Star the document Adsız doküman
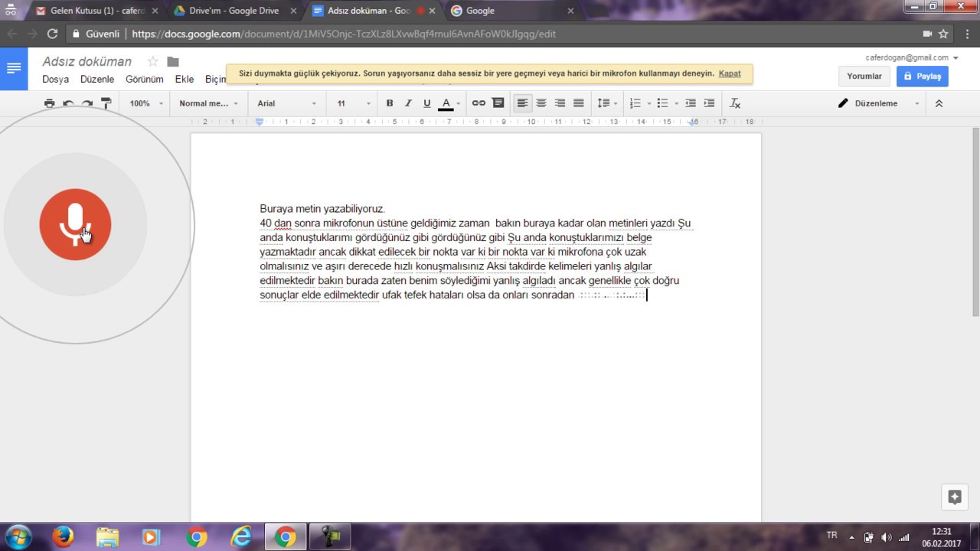980x551 pixels. pyautogui.click(x=152, y=61)
